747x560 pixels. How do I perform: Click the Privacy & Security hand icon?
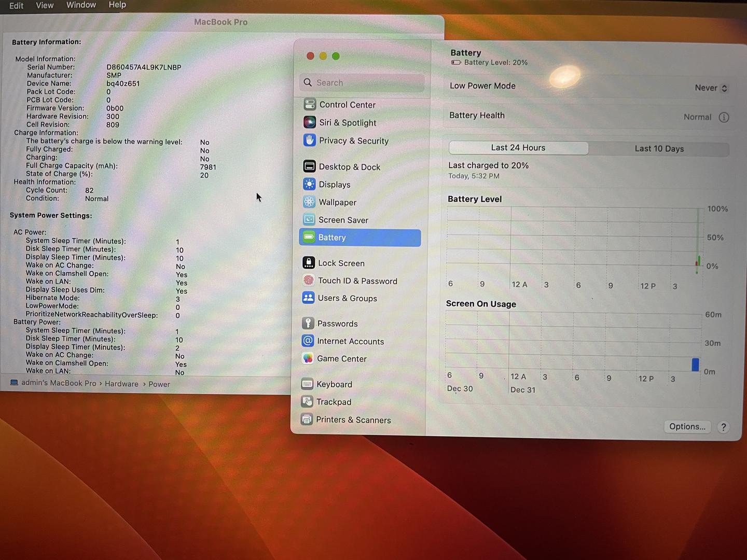310,141
